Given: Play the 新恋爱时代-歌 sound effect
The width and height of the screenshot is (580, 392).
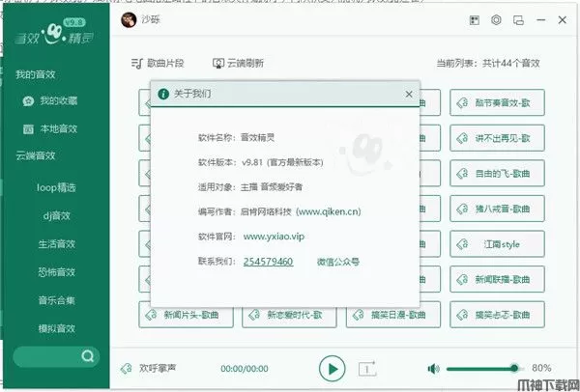Looking at the screenshot, I should (289, 315).
